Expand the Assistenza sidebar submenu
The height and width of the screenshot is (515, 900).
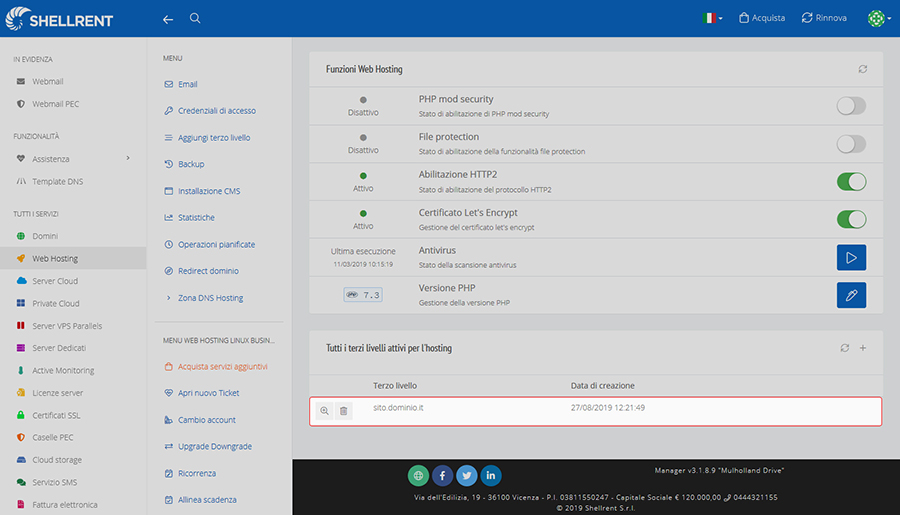tap(128, 158)
